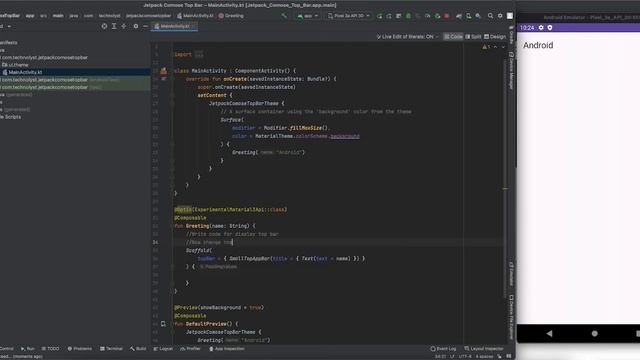
Task: Click the settings gear in emulator status bar
Action: point(541,28)
